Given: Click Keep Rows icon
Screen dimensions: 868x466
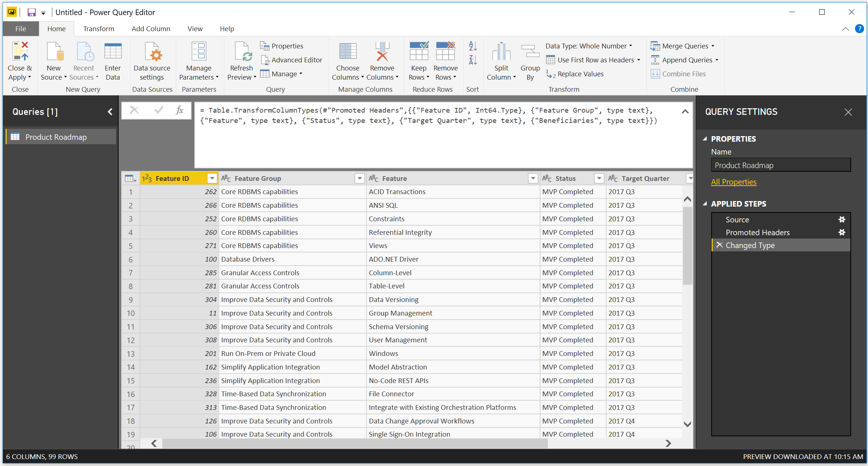Looking at the screenshot, I should (x=419, y=51).
